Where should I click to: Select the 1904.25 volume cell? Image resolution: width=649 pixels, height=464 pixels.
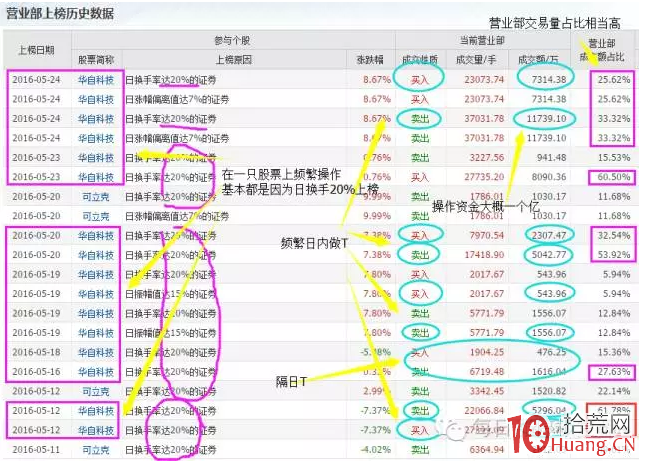coord(486,352)
